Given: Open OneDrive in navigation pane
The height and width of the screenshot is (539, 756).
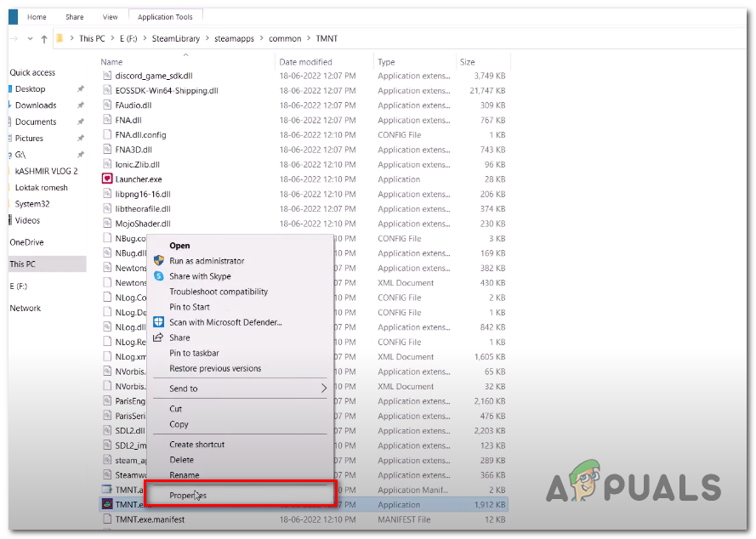Looking at the screenshot, I should pos(26,242).
